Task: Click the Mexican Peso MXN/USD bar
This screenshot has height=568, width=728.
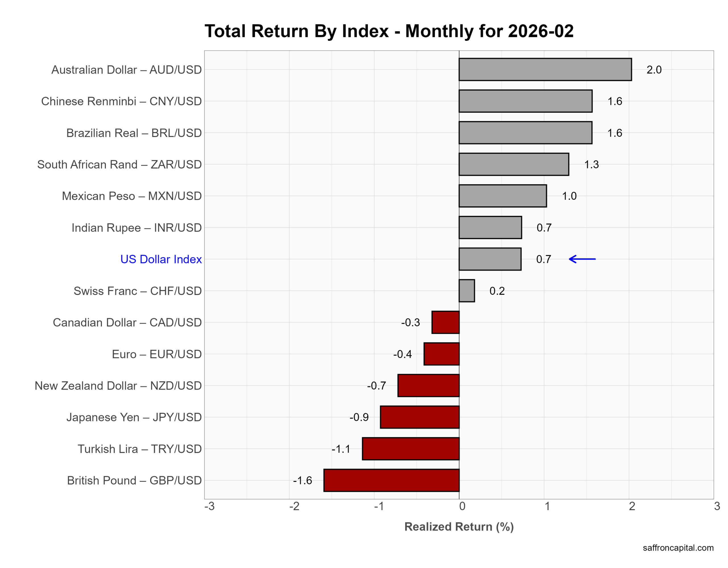Action: pos(503,196)
